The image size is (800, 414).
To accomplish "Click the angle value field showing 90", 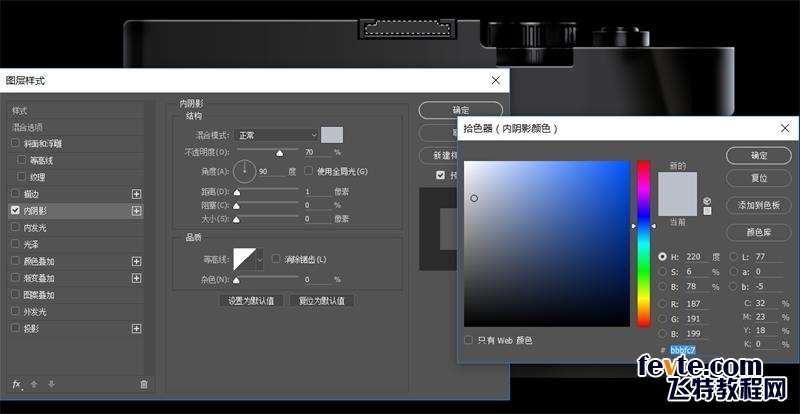I will (x=271, y=172).
